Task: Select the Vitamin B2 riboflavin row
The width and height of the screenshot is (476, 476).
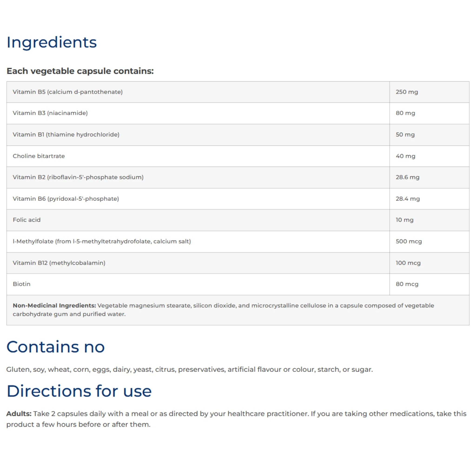Action: click(238, 177)
